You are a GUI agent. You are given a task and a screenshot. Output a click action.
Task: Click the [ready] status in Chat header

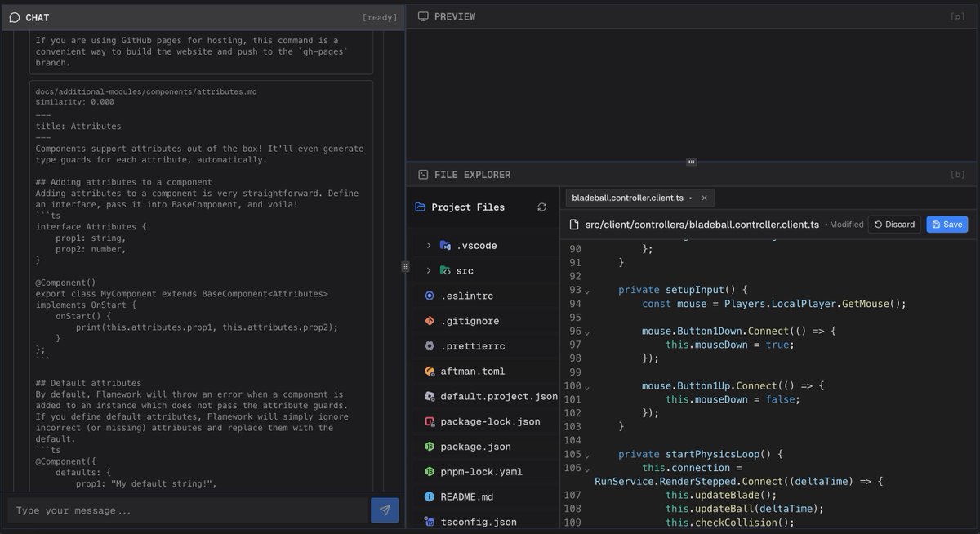(x=380, y=17)
